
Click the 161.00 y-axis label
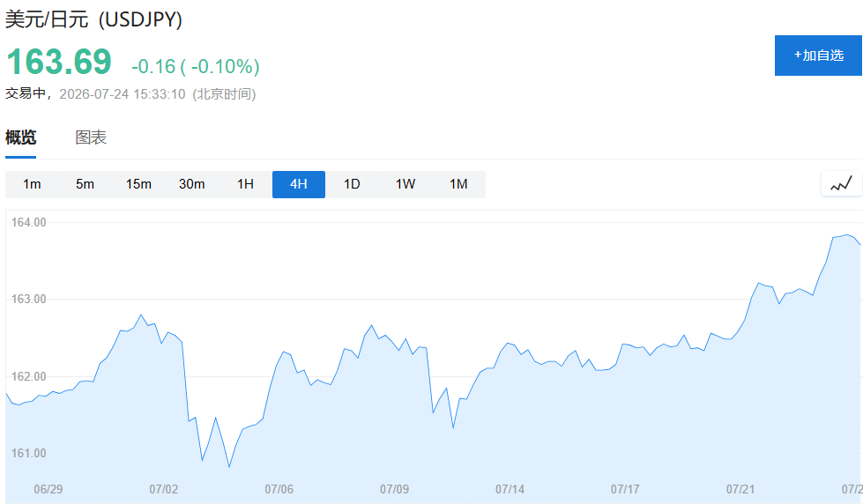28,453
